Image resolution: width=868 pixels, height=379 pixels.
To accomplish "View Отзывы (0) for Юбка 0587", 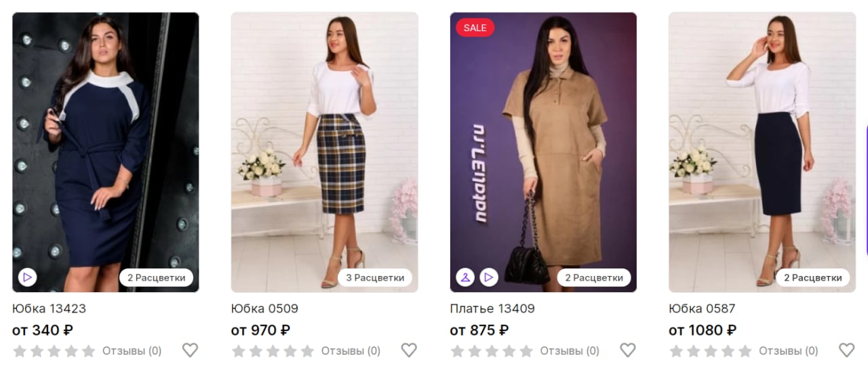I will coord(789,351).
